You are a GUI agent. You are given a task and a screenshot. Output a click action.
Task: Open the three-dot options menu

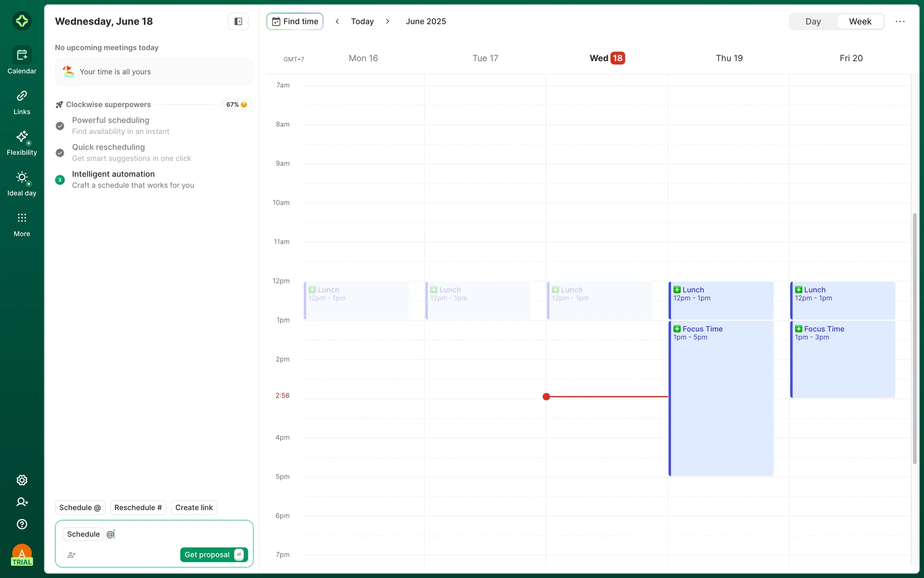click(900, 21)
